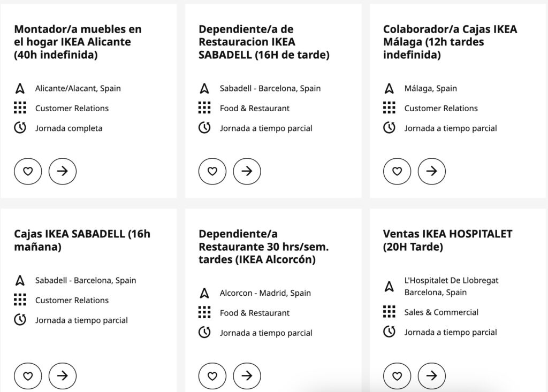Click the clock icon showing Jornada completa
This screenshot has height=392, width=548.
click(19, 128)
